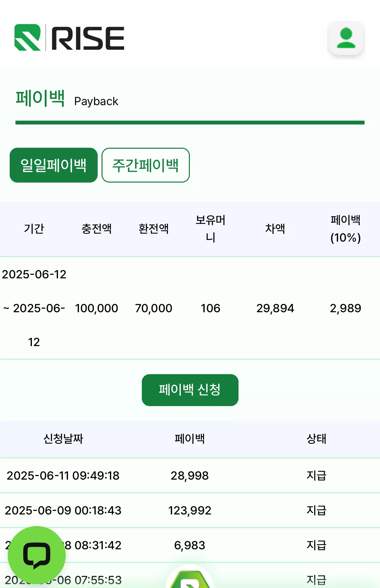
Task: Click the 2,989 payback value
Action: coord(346,308)
